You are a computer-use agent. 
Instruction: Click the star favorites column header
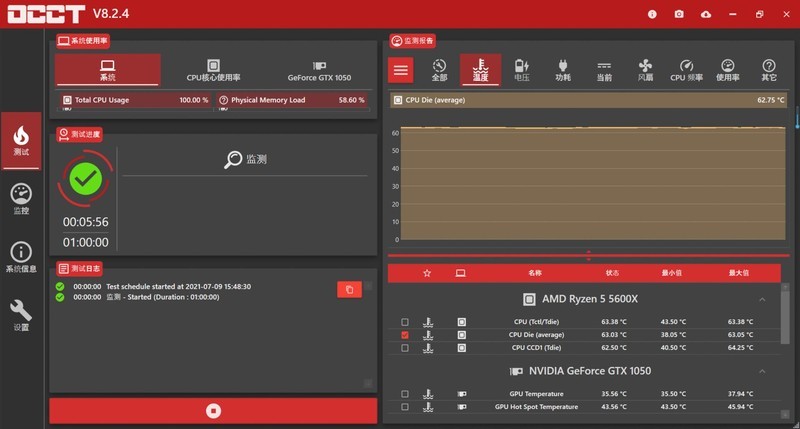click(x=427, y=273)
